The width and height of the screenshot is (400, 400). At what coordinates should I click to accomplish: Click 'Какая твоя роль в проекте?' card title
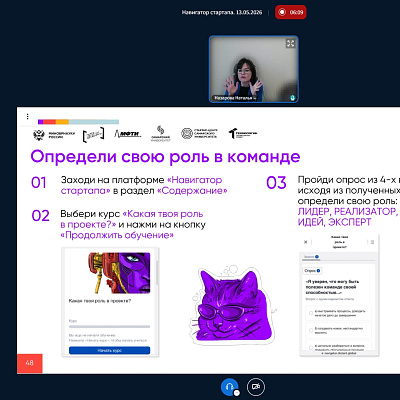click(x=100, y=301)
